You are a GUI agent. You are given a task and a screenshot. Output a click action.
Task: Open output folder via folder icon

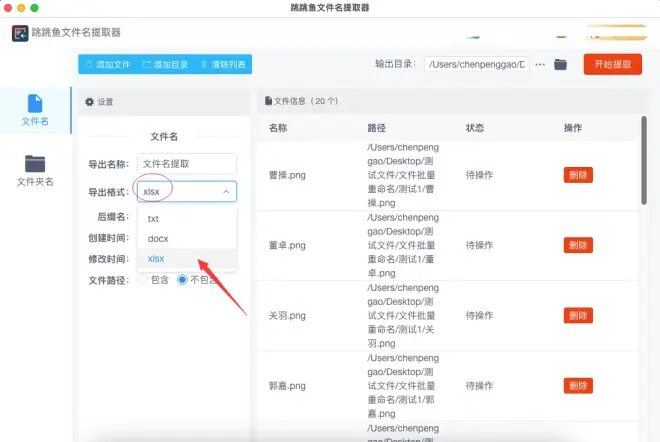(x=560, y=64)
